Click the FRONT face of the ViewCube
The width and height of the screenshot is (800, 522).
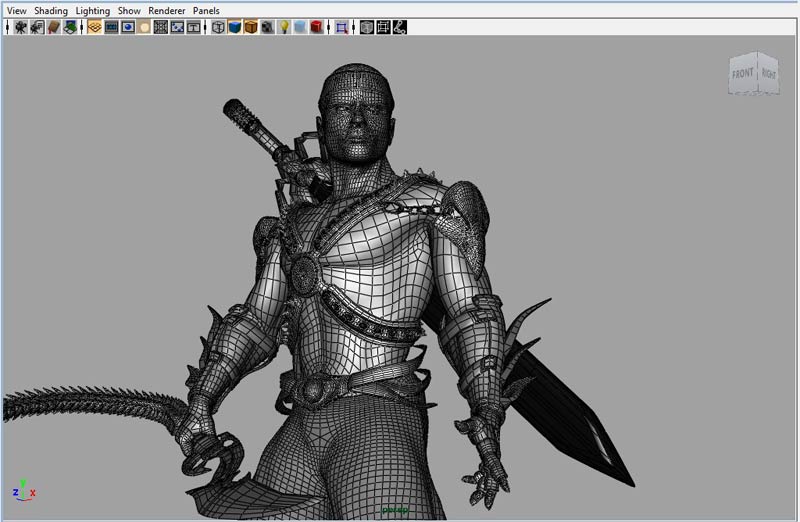[742, 75]
